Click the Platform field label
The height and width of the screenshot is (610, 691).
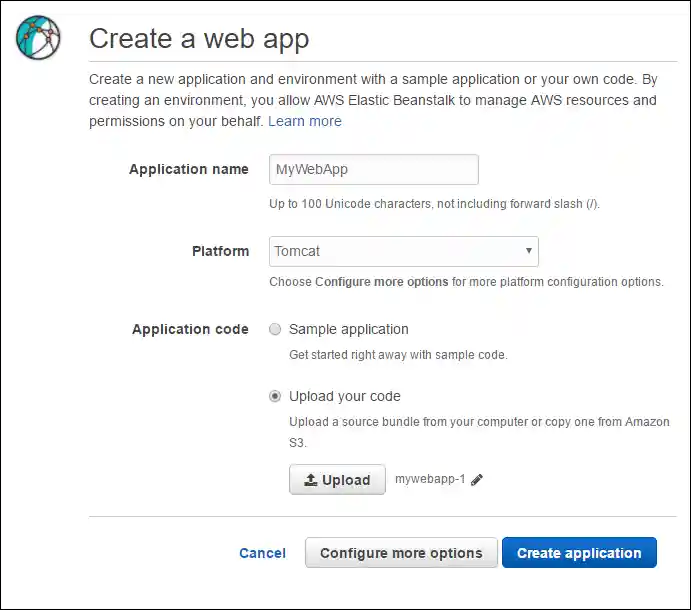pyautogui.click(x=221, y=251)
